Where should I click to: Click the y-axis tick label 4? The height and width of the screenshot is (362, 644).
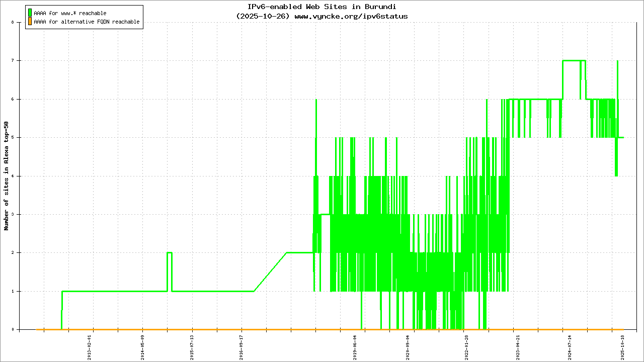pyautogui.click(x=19, y=176)
